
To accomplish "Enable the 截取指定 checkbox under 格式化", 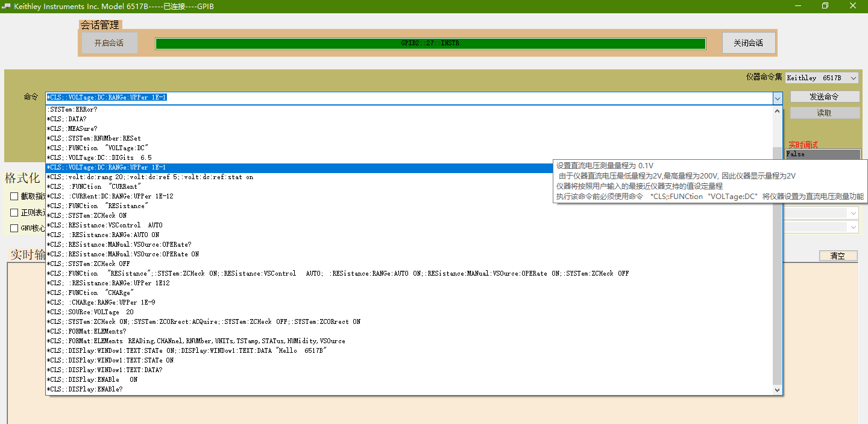I will tap(13, 195).
